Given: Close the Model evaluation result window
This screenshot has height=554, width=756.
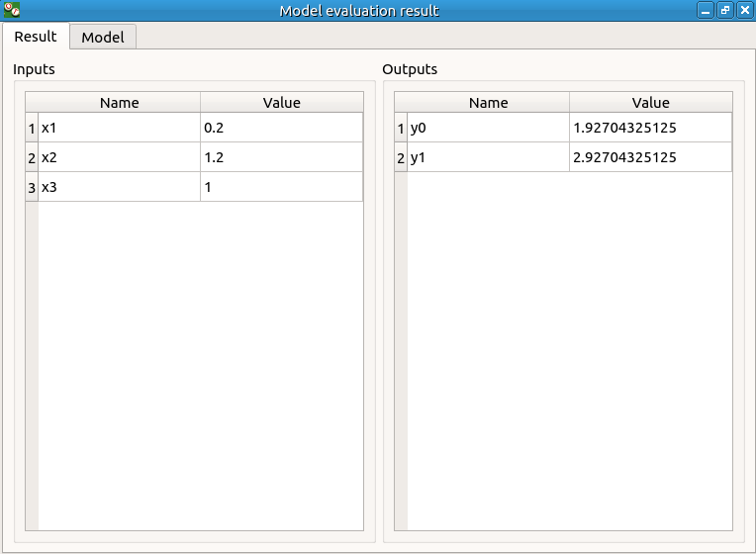Looking at the screenshot, I should [x=744, y=10].
